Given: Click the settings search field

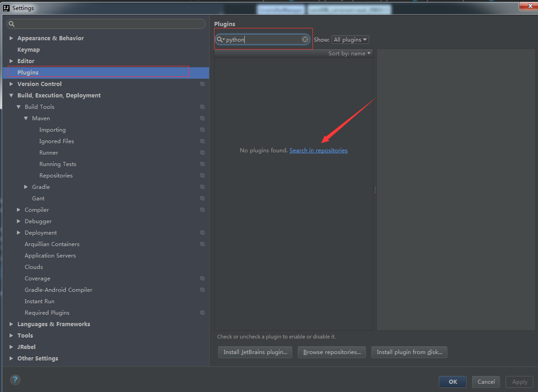Looking at the screenshot, I should (x=106, y=24).
